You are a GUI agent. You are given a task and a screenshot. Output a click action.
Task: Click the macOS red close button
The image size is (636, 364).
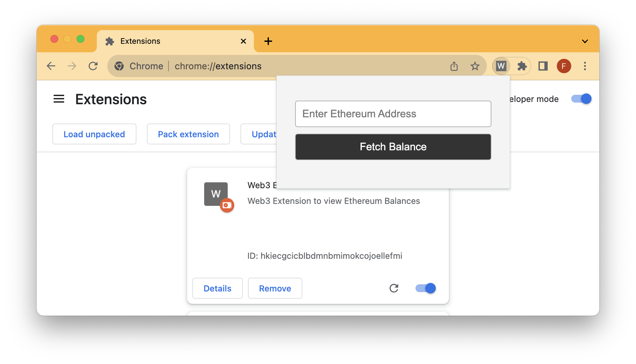(54, 39)
